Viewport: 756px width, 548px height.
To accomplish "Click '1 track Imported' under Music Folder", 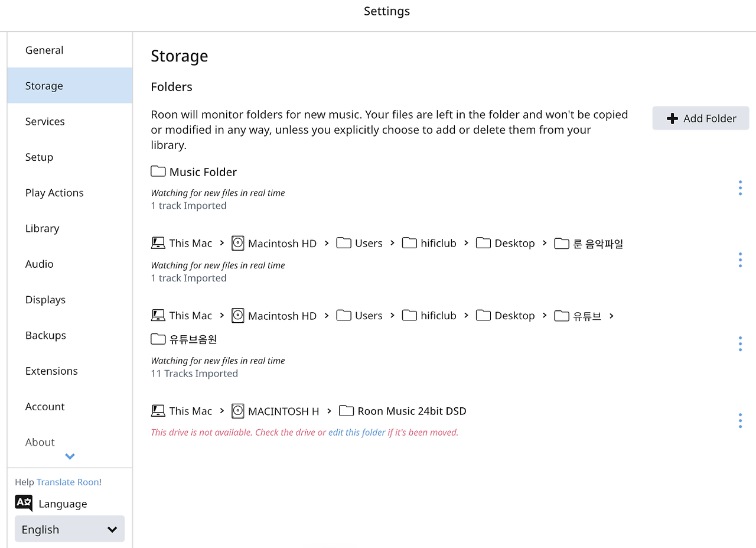I will tap(188, 206).
